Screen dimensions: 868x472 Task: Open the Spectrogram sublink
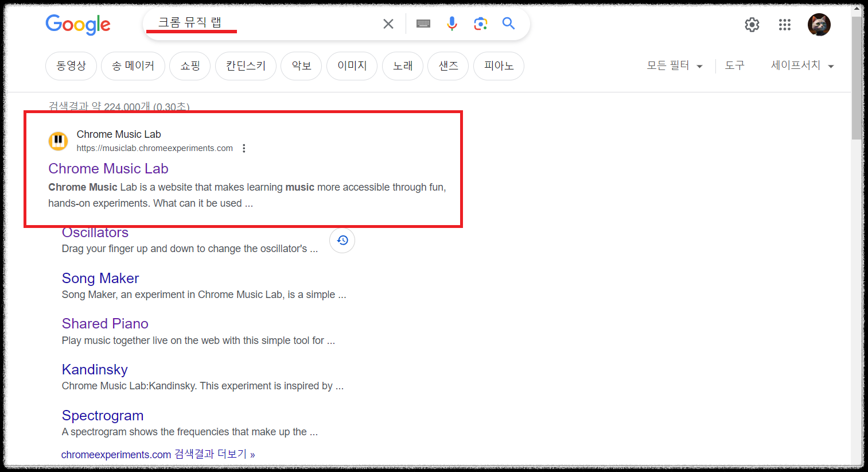pos(103,415)
